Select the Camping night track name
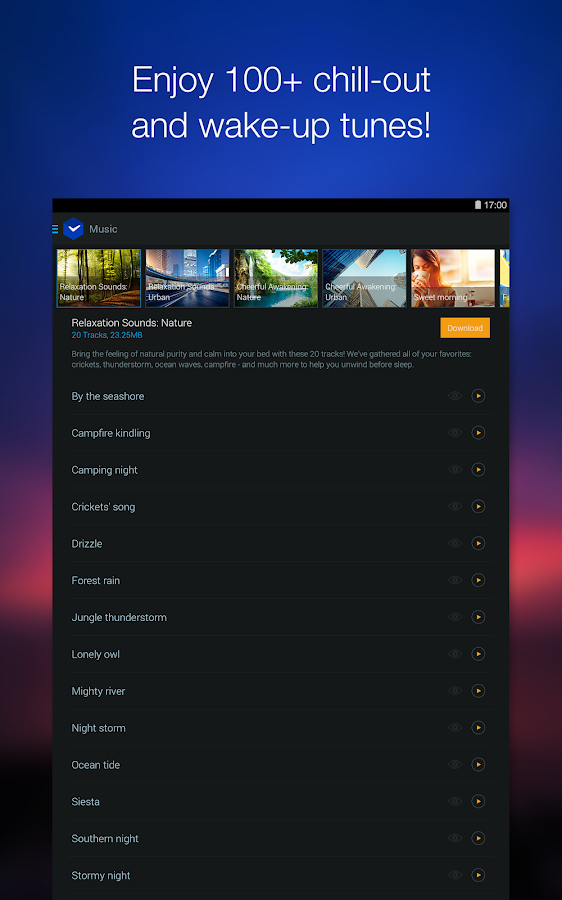The width and height of the screenshot is (562, 900). 104,470
